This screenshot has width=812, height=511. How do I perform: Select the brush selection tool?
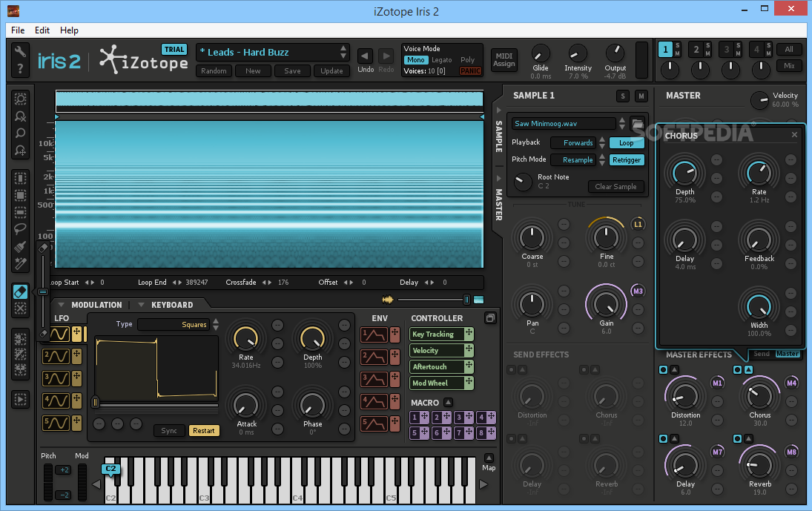tap(20, 246)
